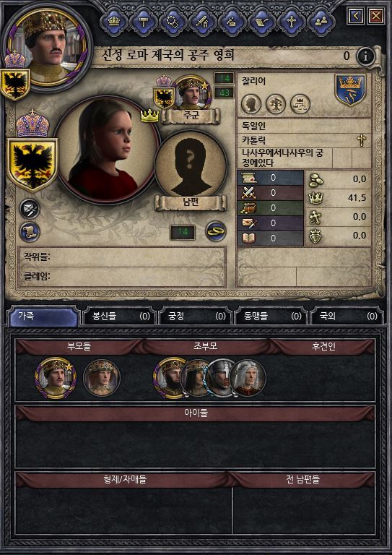Click the dagger plot action icon
392x555 pixels.
tap(30, 209)
